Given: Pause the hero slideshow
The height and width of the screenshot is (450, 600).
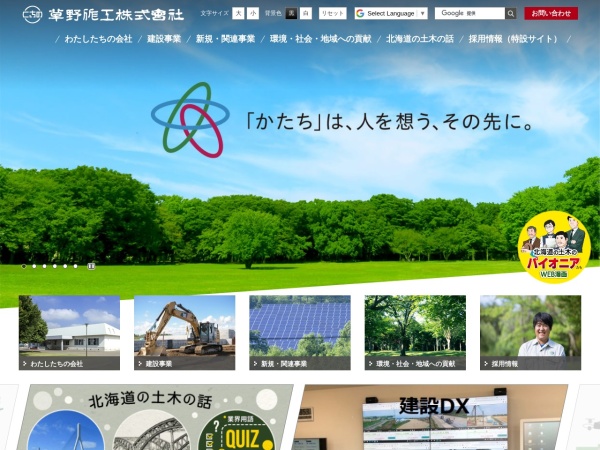Looking at the screenshot, I should (x=91, y=266).
